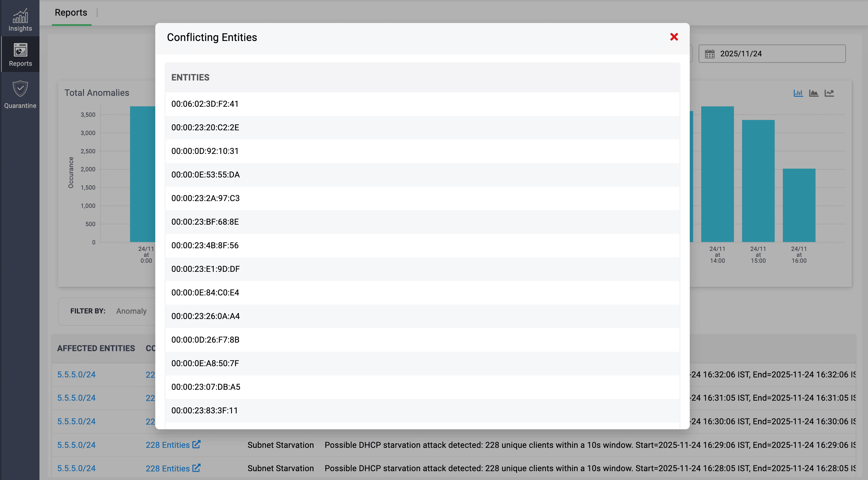The image size is (868, 480).
Task: Select the bar chart view icon
Action: pos(798,93)
